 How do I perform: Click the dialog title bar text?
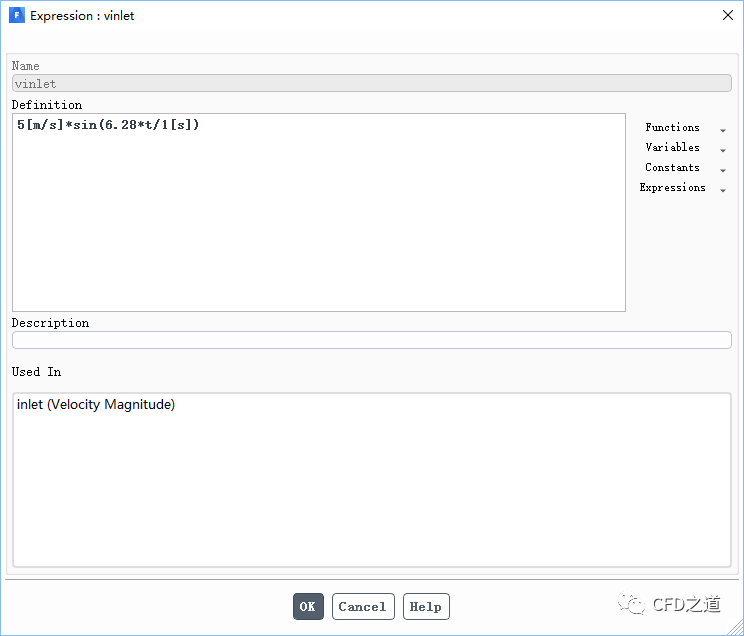coord(82,16)
